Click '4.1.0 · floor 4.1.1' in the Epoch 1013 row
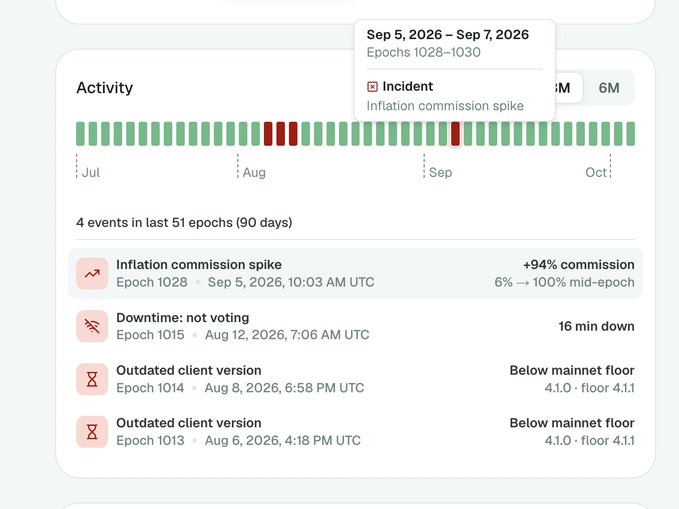This screenshot has height=509, width=679. tap(589, 441)
